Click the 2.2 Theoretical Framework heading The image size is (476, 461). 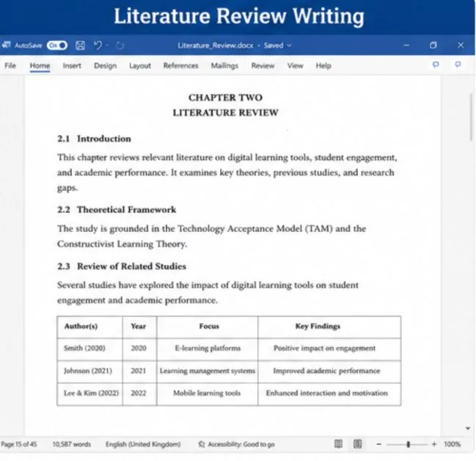coord(117,210)
